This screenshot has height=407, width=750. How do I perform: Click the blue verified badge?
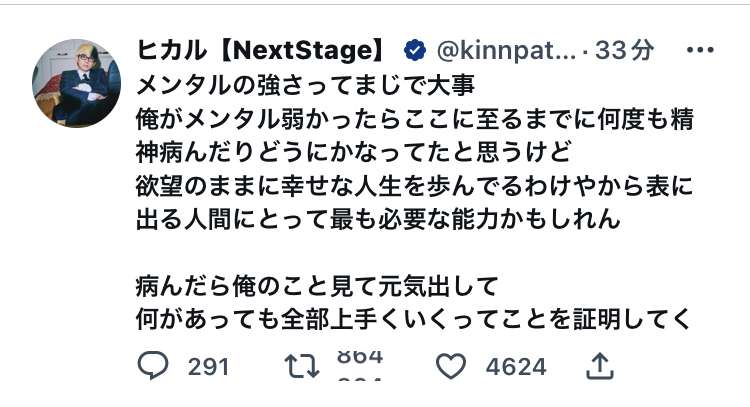pos(413,50)
